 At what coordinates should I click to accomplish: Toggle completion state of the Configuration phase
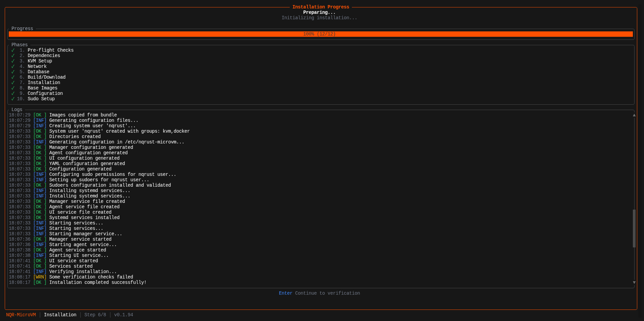13,93
